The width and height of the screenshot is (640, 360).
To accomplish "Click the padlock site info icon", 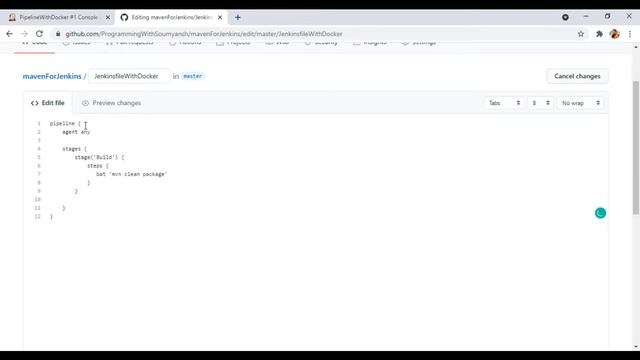I will click(x=58, y=34).
